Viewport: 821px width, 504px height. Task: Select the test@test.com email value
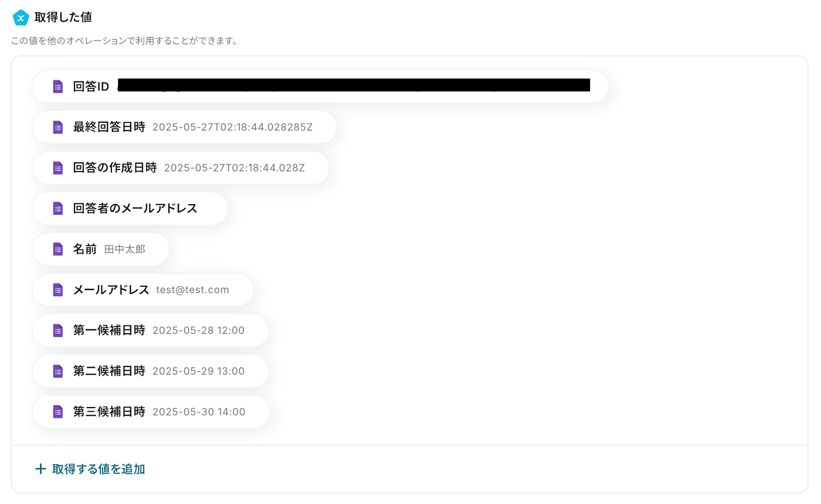[x=192, y=290]
